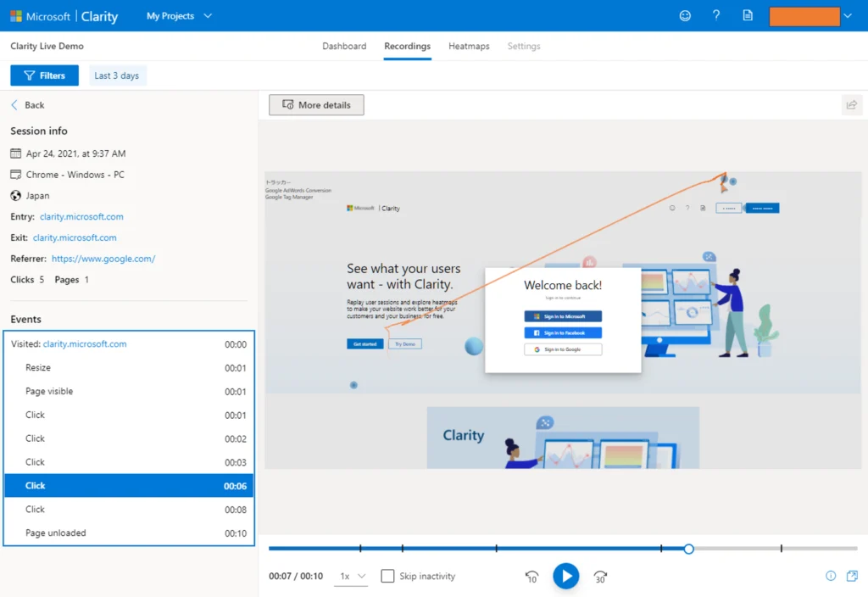The width and height of the screenshot is (868, 597).
Task: Open the Filters button
Action: click(44, 75)
